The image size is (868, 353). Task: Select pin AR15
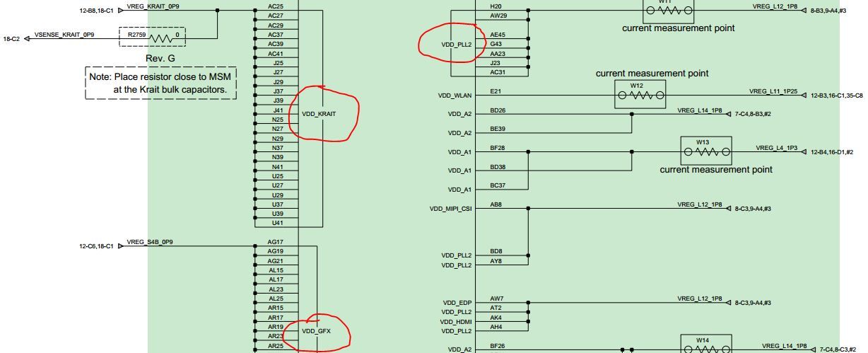pos(276,308)
